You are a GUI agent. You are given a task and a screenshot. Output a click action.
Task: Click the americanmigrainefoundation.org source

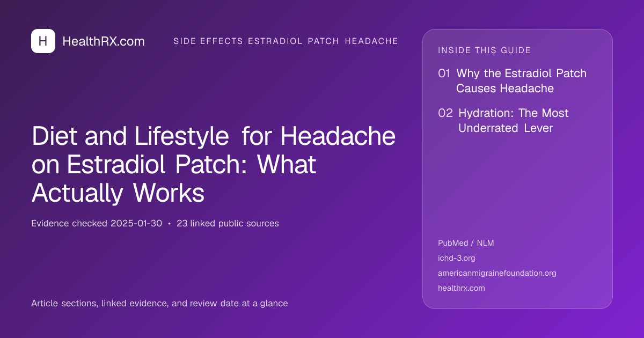click(497, 273)
